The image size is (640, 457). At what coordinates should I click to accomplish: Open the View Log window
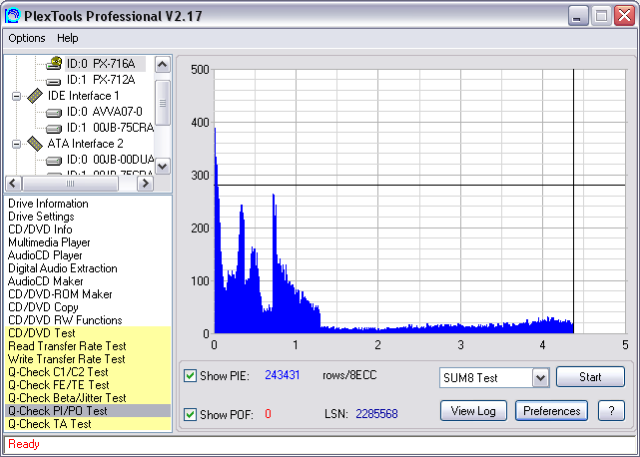click(x=473, y=410)
